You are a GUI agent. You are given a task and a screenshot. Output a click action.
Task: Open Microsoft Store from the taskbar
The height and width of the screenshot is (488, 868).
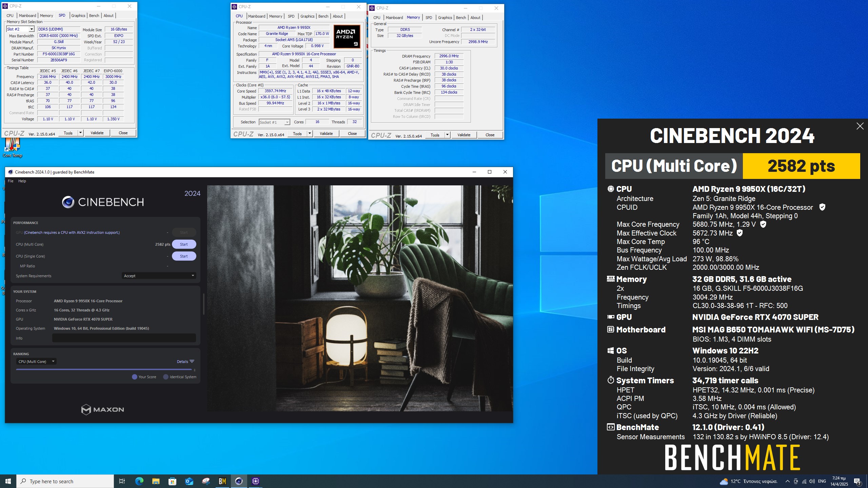tap(172, 481)
